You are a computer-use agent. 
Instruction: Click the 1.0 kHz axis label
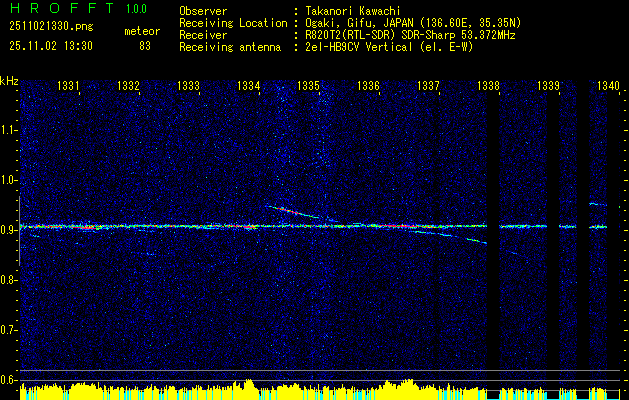(x=8, y=181)
